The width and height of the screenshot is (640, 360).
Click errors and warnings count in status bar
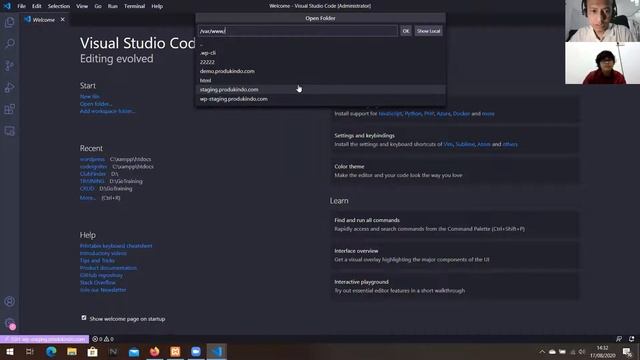pos(103,339)
